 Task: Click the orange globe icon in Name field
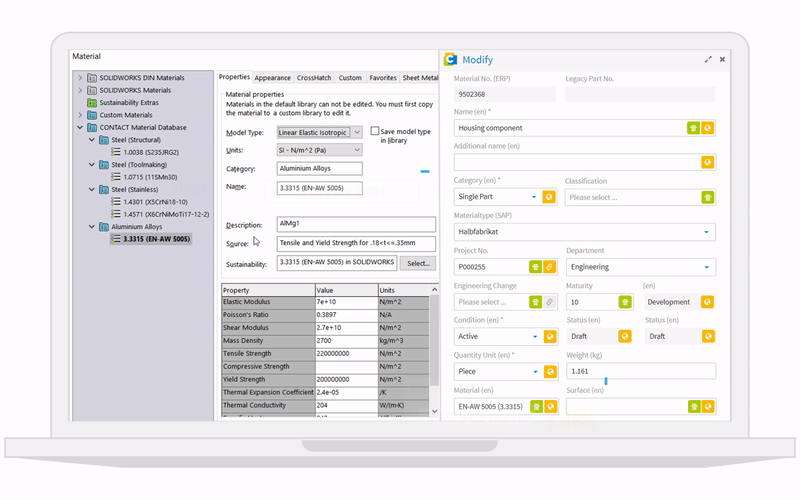pyautogui.click(x=707, y=128)
